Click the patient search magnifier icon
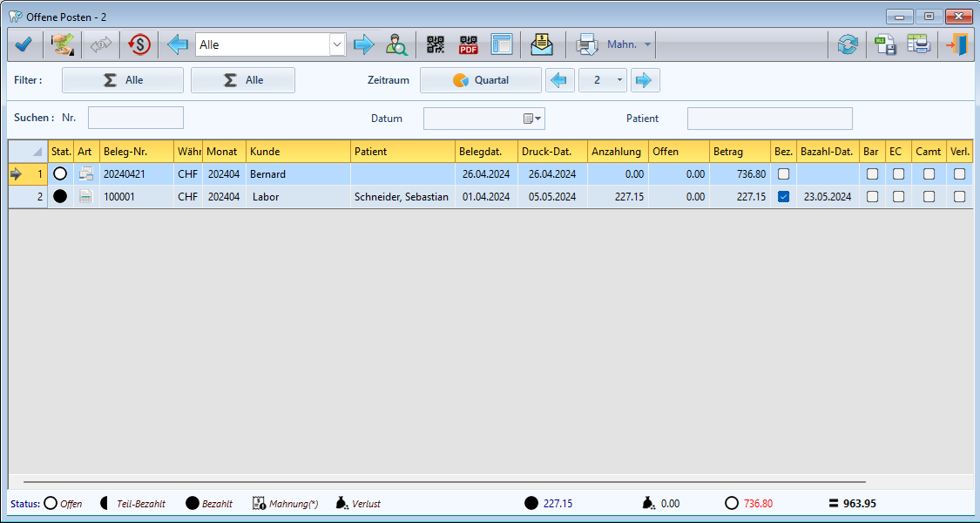Image resolution: width=980 pixels, height=523 pixels. pos(396,44)
